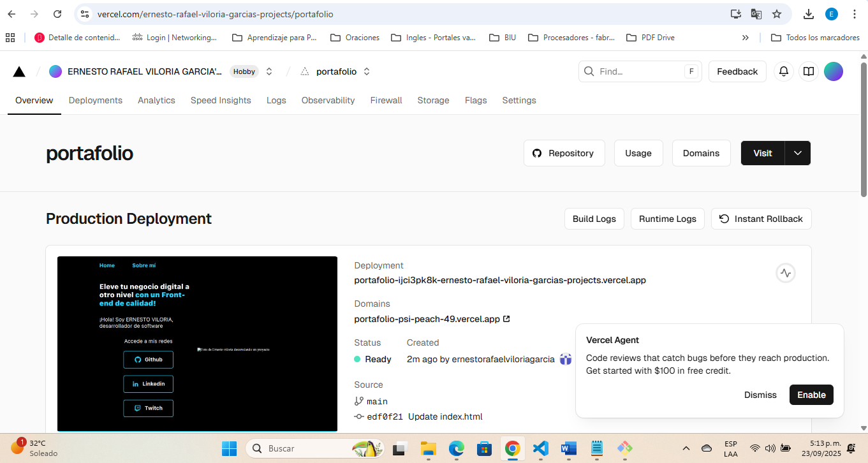The image size is (868, 463).
Task: Click the Domains button
Action: [x=702, y=153]
